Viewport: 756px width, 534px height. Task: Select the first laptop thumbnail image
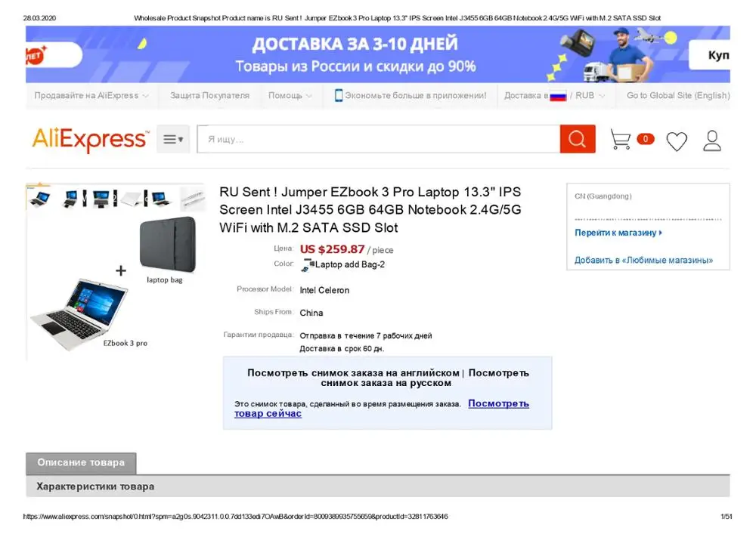tap(39, 197)
